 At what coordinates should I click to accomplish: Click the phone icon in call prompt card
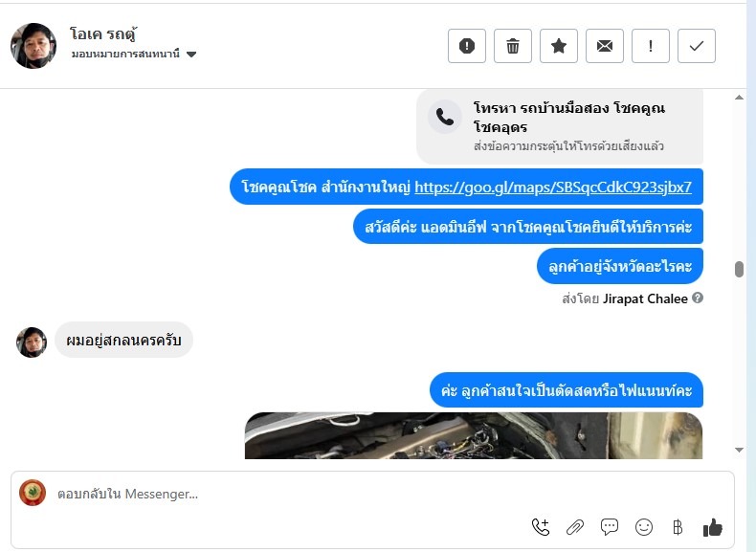pos(445,117)
